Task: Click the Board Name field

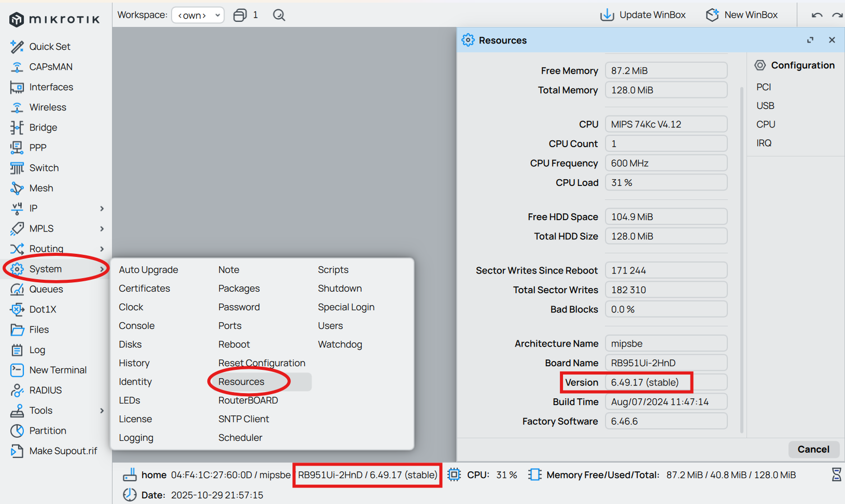Action: pyautogui.click(x=666, y=363)
